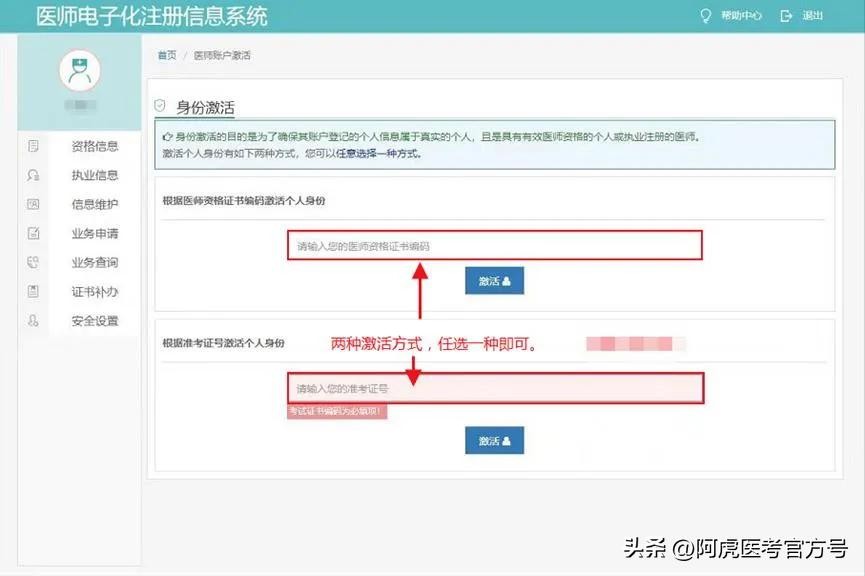Screen dimensions: 865x576
Task: Click the 业务查询 sidebar icon
Action: [x=33, y=263]
